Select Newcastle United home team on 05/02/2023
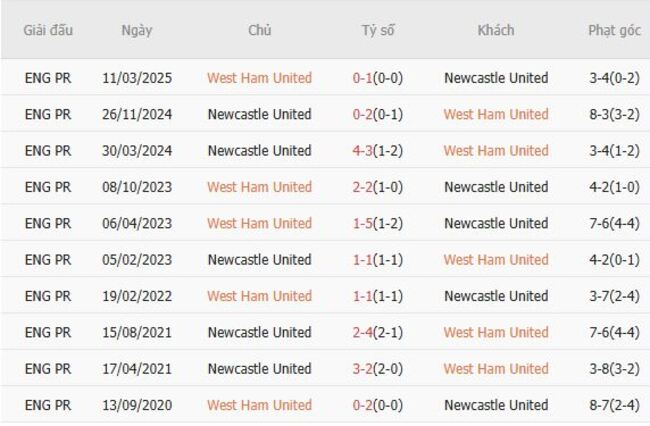Screen dimensions: 650x426 [x=259, y=260]
